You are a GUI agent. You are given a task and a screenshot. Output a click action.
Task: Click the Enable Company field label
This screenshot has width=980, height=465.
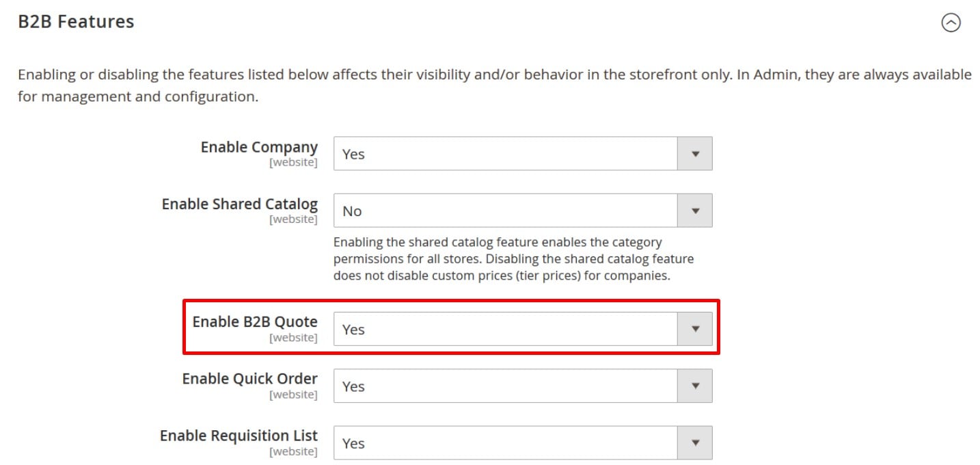click(259, 147)
